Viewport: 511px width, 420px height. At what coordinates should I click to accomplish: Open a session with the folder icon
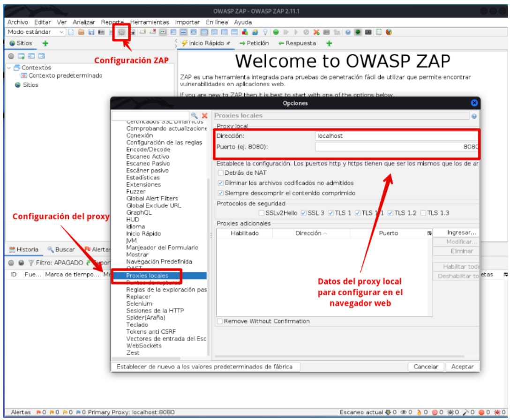[x=81, y=32]
